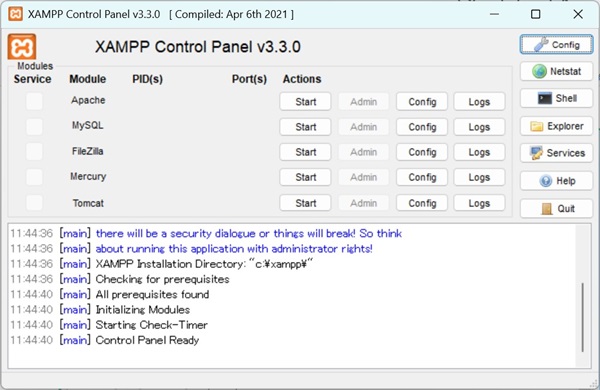Toggle the Tomcat service checkbox

point(34,203)
